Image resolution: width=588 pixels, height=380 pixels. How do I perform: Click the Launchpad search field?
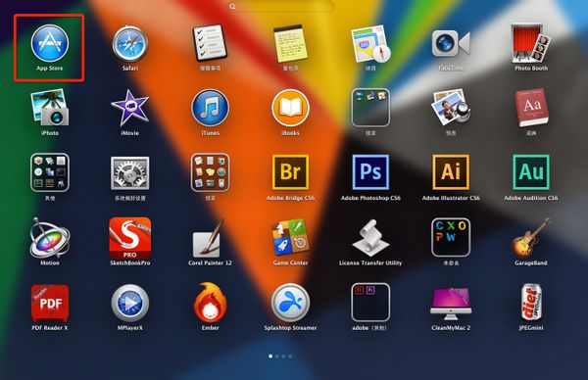(x=281, y=7)
